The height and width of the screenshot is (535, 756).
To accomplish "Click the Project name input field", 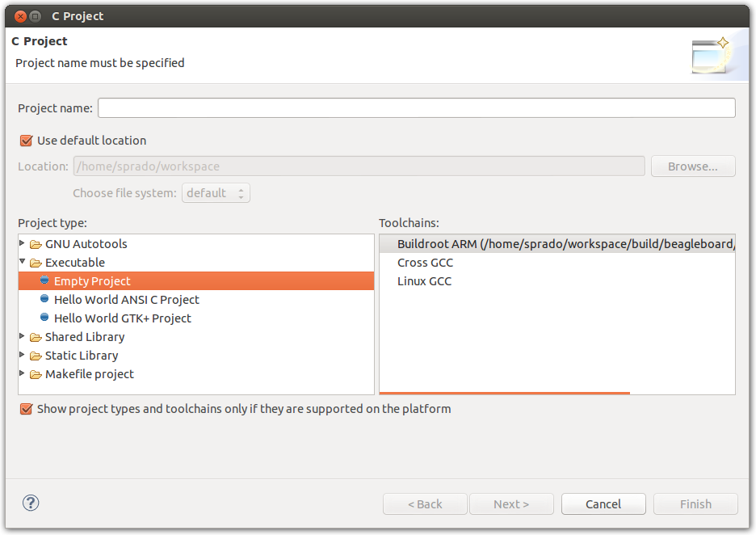I will [416, 108].
